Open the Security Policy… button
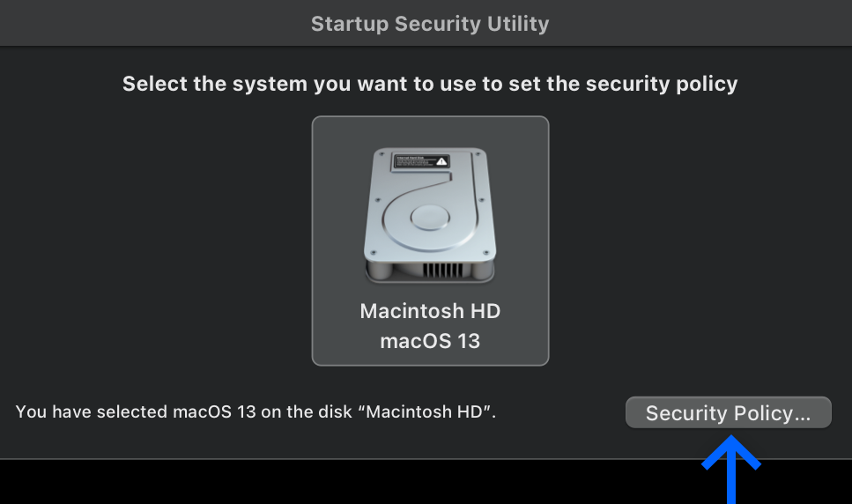 coord(728,412)
